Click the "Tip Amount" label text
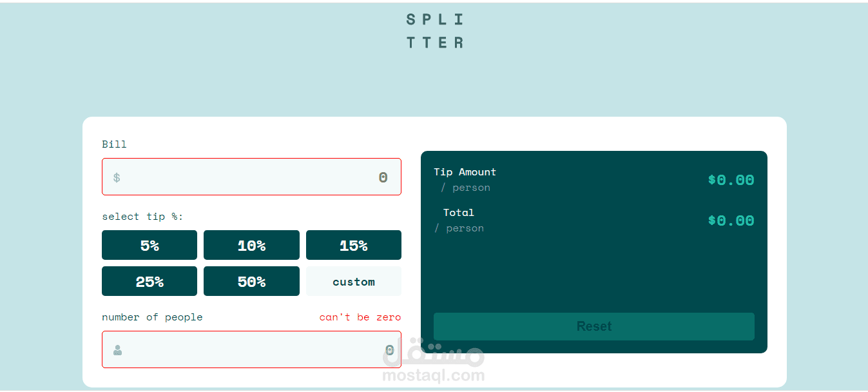868x392 pixels. (465, 172)
